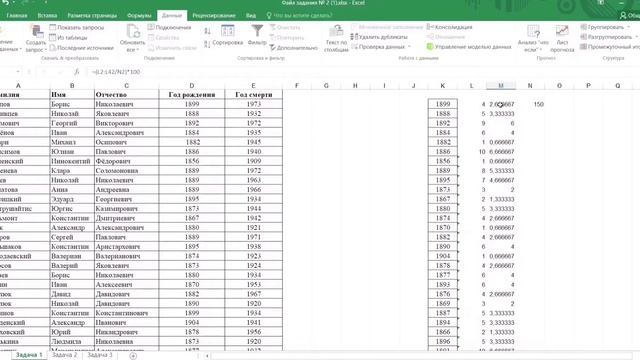Viewport: 640px width, 360px height.
Task: Click Flash Fill (Мгновенное заполнение)
Action: click(387, 27)
